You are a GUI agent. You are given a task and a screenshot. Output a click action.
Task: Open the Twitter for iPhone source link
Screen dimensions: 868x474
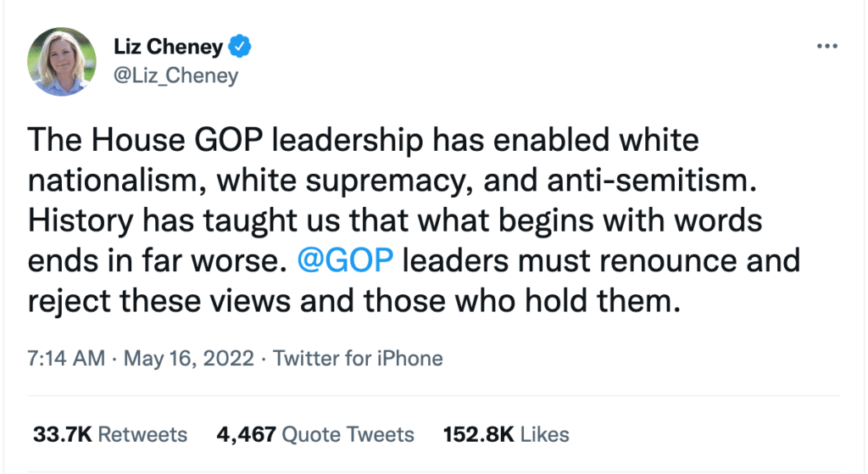tap(357, 358)
